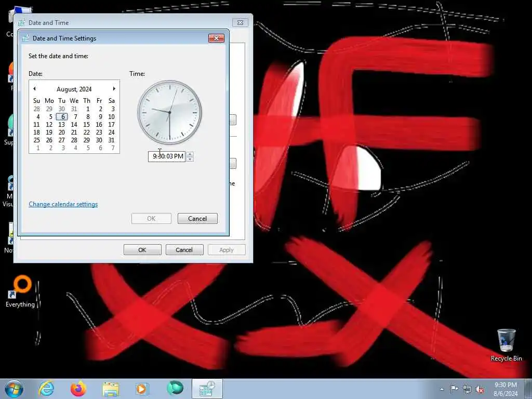Select August 23 in the calendar
This screenshot has height=399, width=532.
[99, 132]
